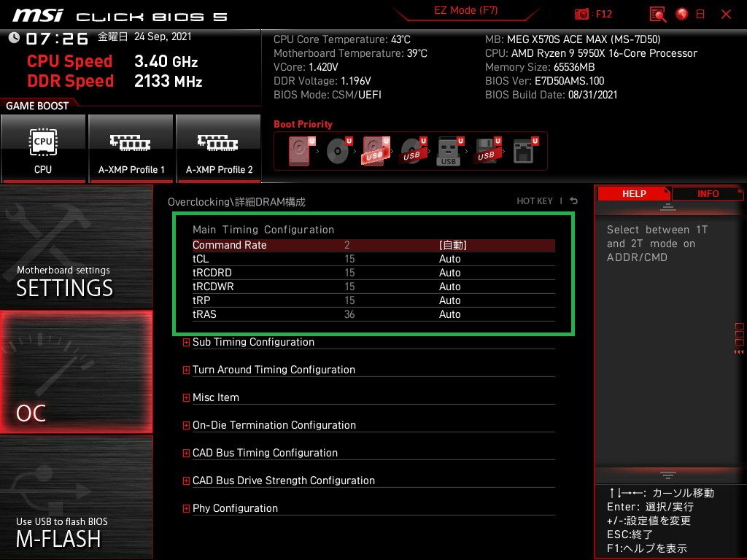
Task: Click the date 24 Sep, 2021
Action: [163, 36]
